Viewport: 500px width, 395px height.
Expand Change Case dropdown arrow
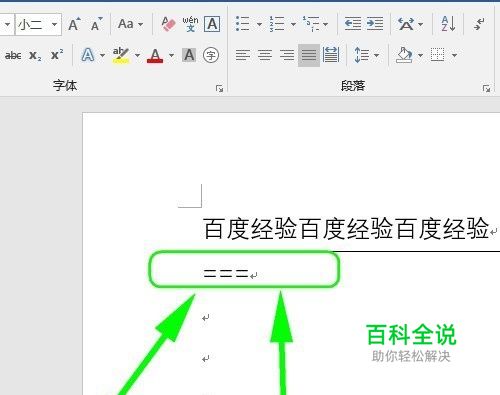(140, 24)
